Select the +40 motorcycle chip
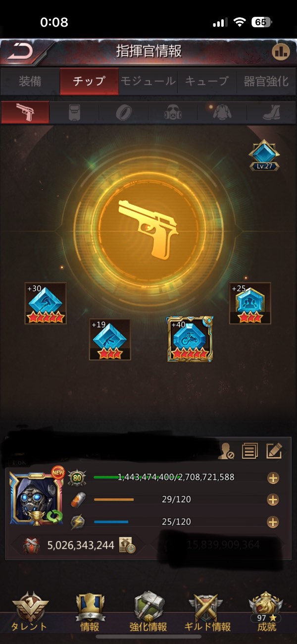The height and width of the screenshot is (644, 297). click(191, 339)
